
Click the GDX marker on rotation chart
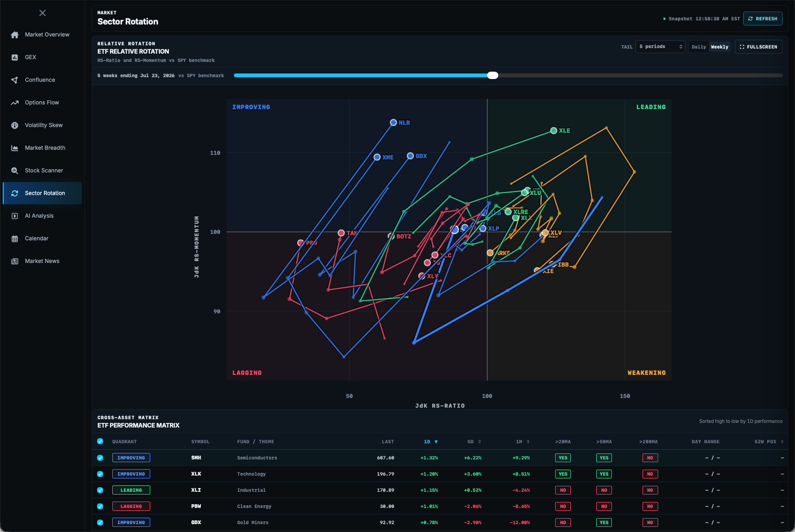[410, 156]
